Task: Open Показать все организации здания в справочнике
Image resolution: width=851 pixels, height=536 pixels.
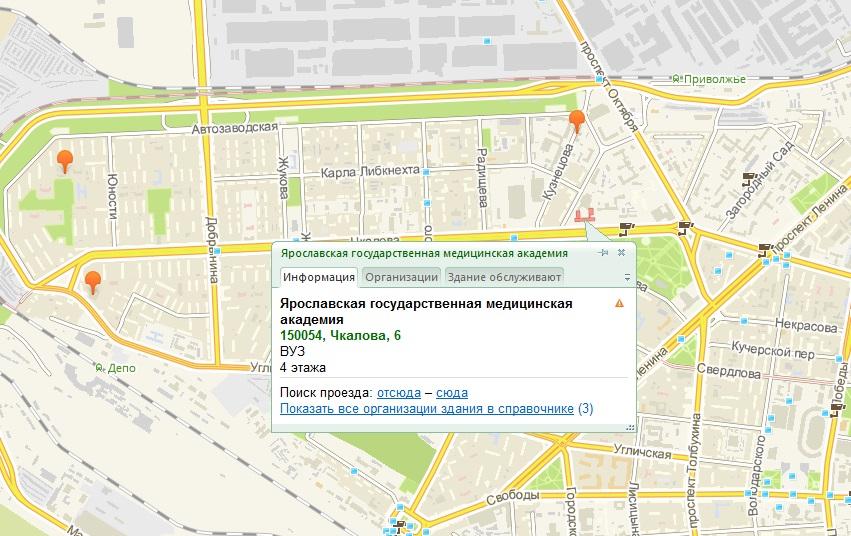Action: pos(427,409)
